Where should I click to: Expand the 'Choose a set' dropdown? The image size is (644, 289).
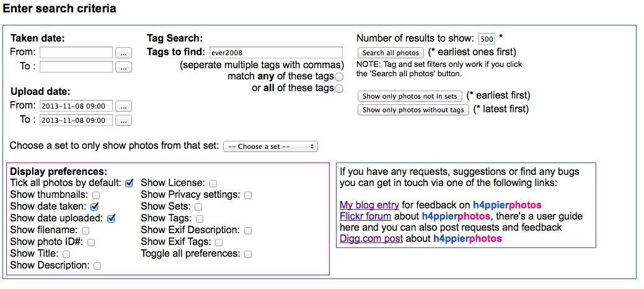[270, 146]
